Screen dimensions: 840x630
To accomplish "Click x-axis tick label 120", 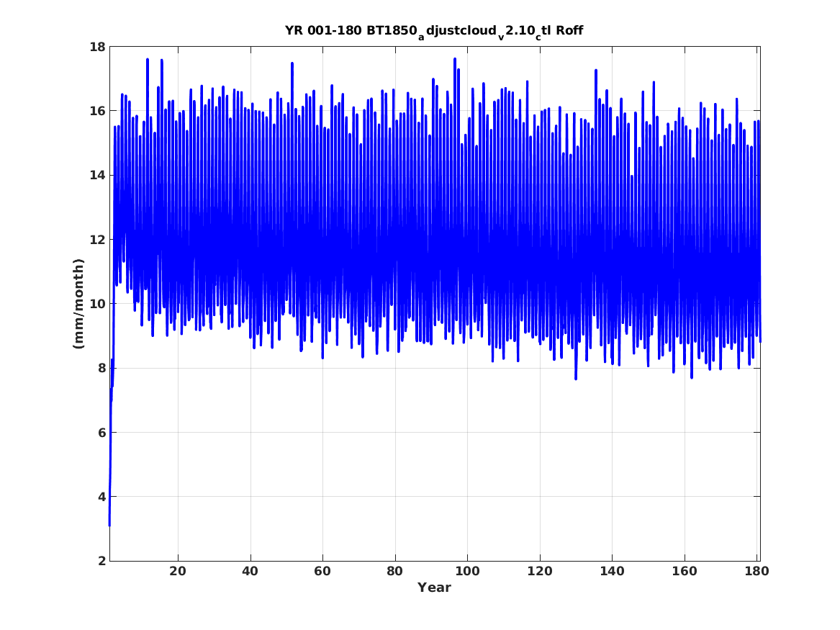I will point(539,571).
